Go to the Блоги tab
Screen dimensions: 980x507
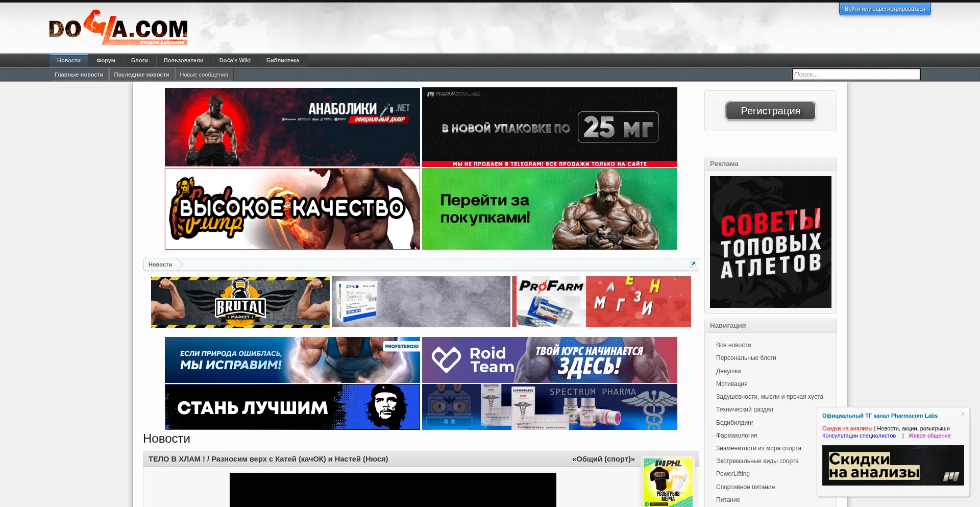tap(139, 60)
